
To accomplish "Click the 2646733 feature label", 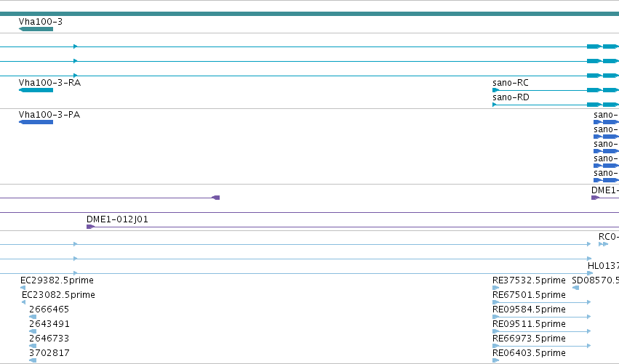I will pos(49,339).
